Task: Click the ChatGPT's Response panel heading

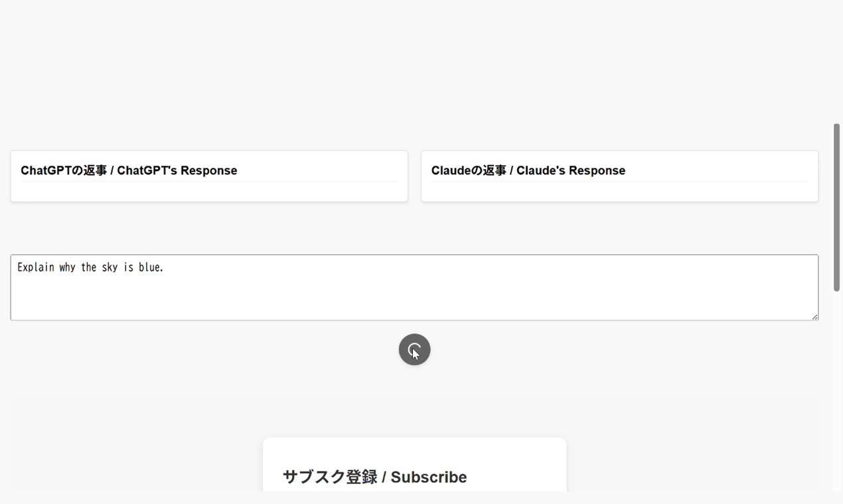Action: coord(129,170)
